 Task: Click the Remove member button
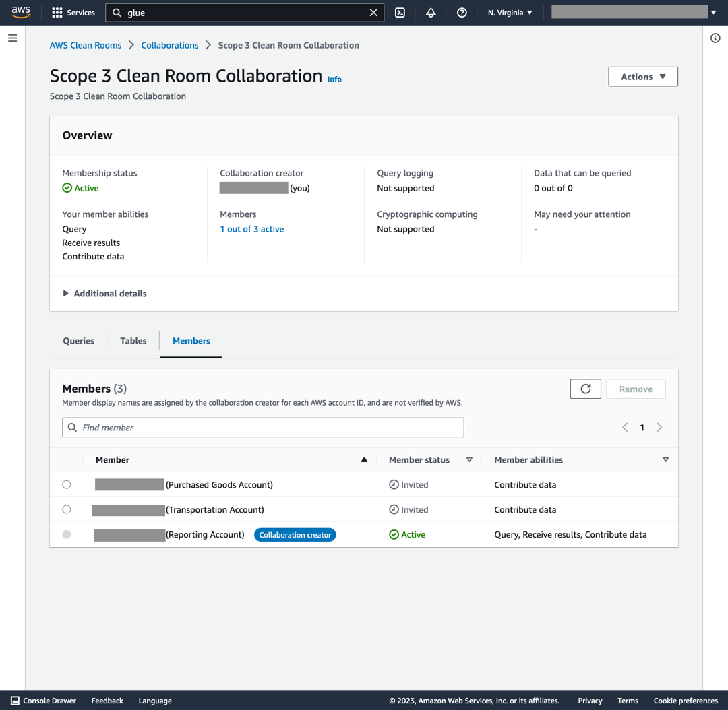tap(635, 389)
